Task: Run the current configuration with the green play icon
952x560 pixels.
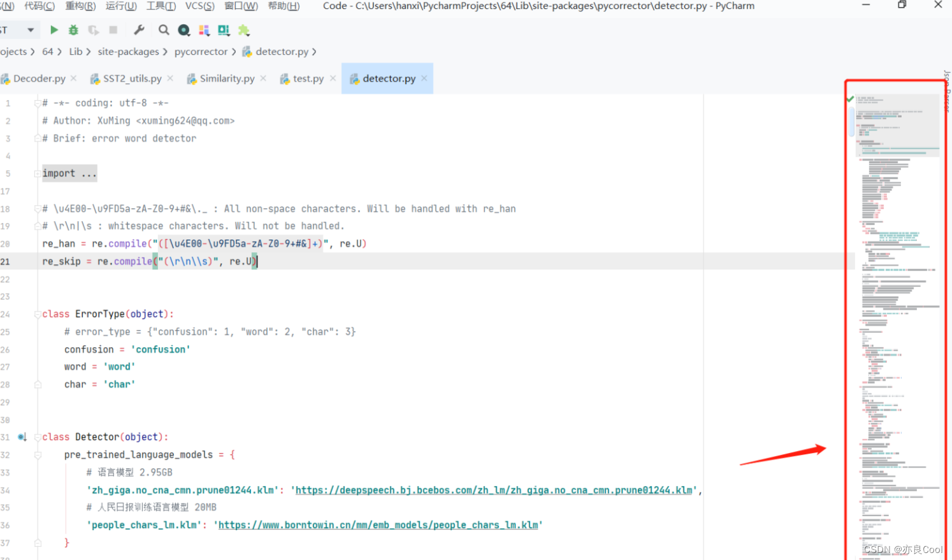Action: point(54,30)
